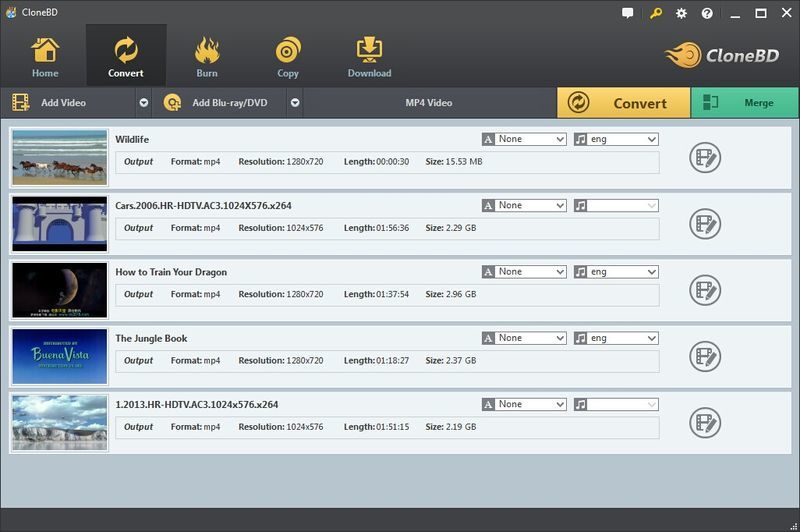Expand the Add Video dropdown arrow
Screen dimensions: 800x532
pyautogui.click(x=144, y=103)
